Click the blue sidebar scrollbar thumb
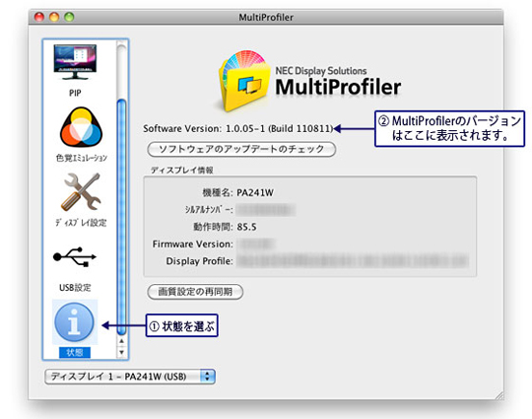Screen dimensions: 532x419 point(121,217)
